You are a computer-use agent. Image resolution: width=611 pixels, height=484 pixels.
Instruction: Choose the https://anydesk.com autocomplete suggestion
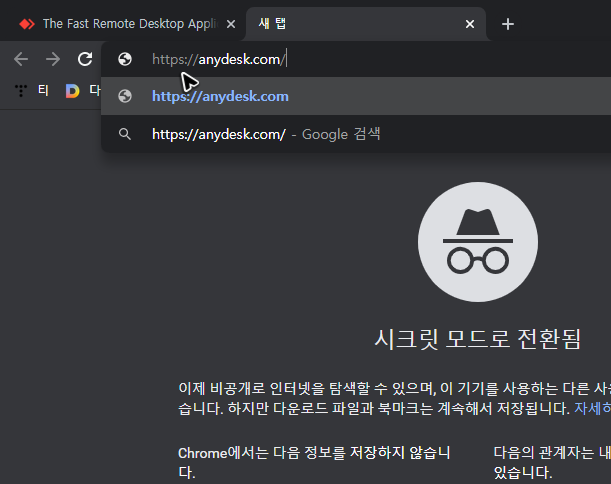point(356,96)
